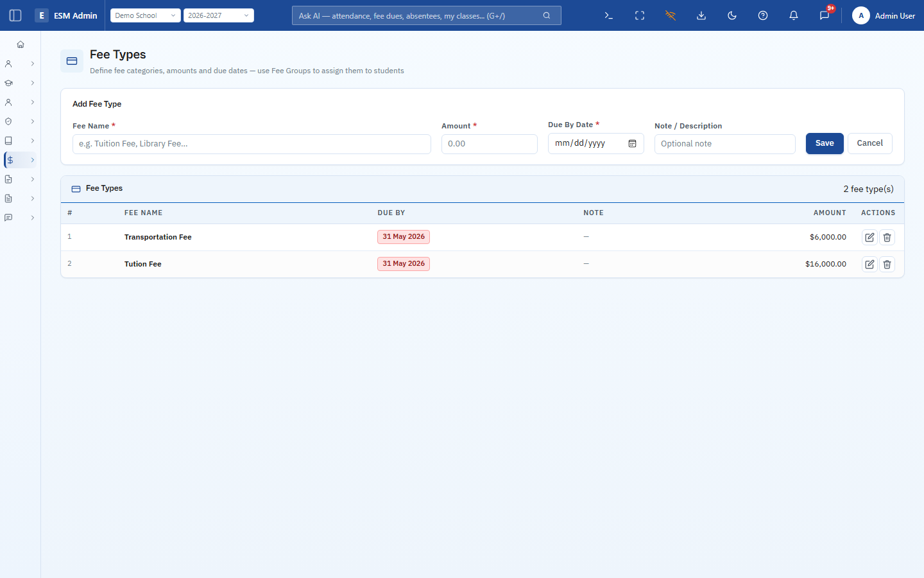Expand chevron beside person icon below home
The image size is (924, 578).
(x=33, y=64)
